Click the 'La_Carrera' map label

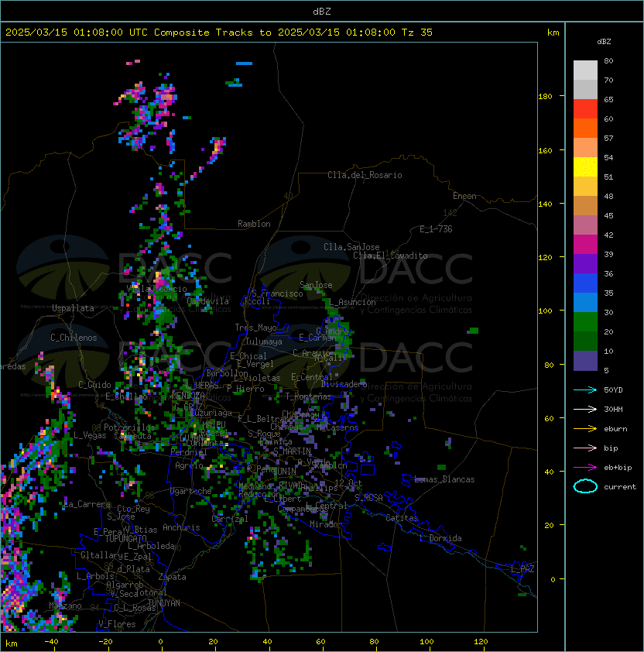click(x=87, y=504)
